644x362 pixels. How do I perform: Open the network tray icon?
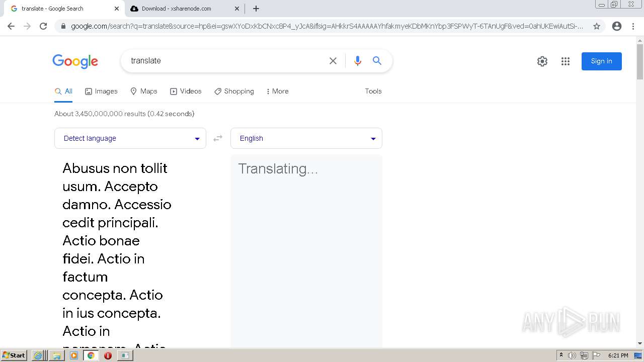click(x=584, y=355)
